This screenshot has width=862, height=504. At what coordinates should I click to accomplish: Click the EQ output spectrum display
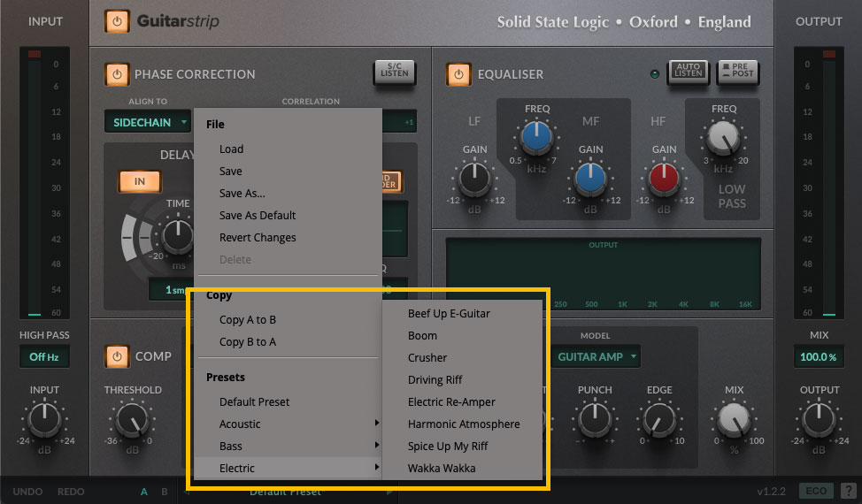(603, 274)
